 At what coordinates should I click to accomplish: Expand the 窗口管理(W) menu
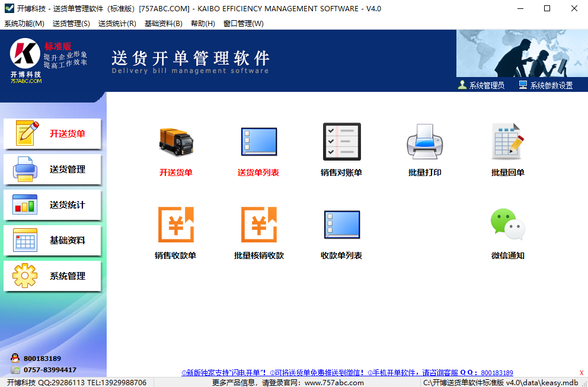pos(243,24)
